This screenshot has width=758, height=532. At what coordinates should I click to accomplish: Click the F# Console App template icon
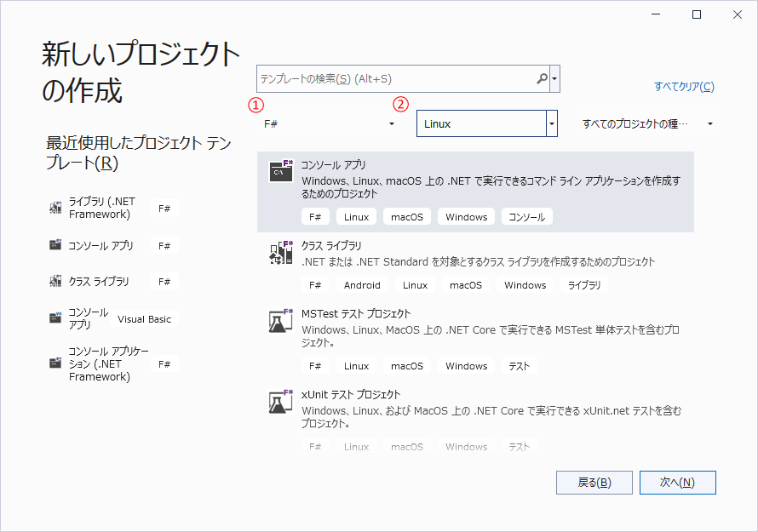click(281, 171)
